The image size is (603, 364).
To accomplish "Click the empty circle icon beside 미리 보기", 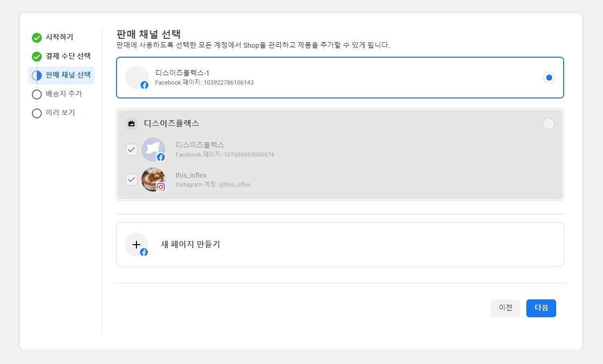I will pyautogui.click(x=37, y=113).
